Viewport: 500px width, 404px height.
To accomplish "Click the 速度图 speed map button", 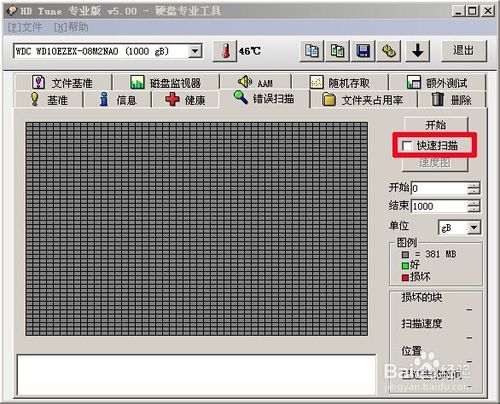I will point(435,163).
